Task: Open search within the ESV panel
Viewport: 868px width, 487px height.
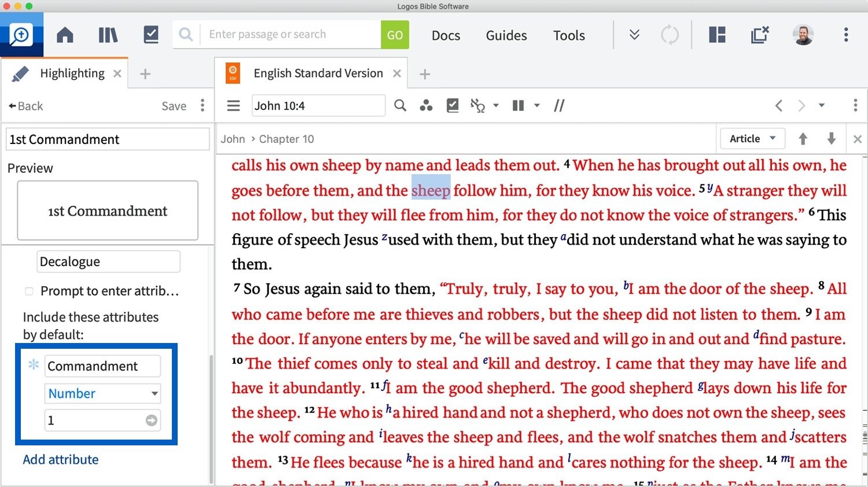Action: 400,105
